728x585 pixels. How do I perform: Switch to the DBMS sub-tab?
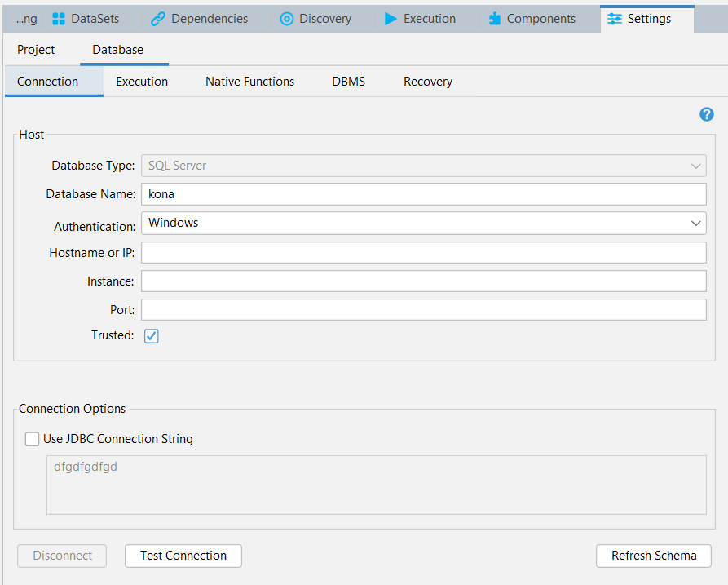349,82
